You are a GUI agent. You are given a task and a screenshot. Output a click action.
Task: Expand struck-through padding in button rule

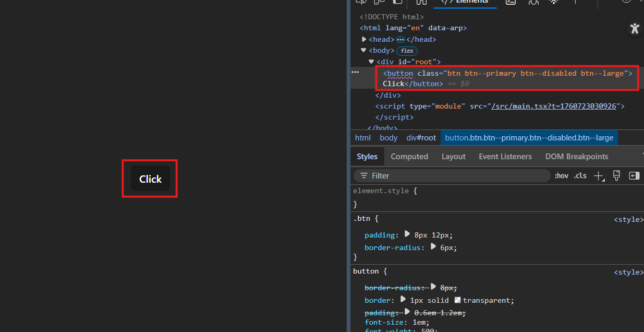(407, 312)
